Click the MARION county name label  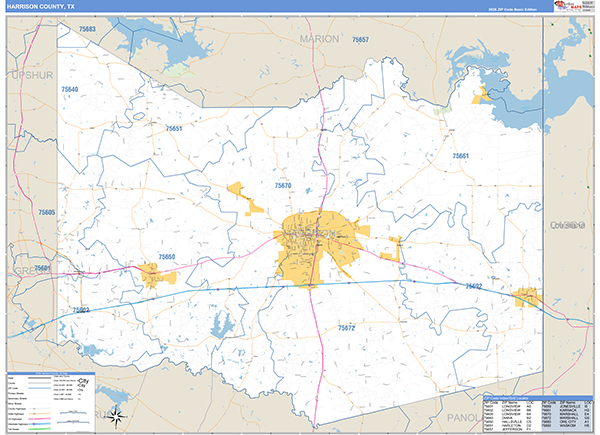point(320,38)
